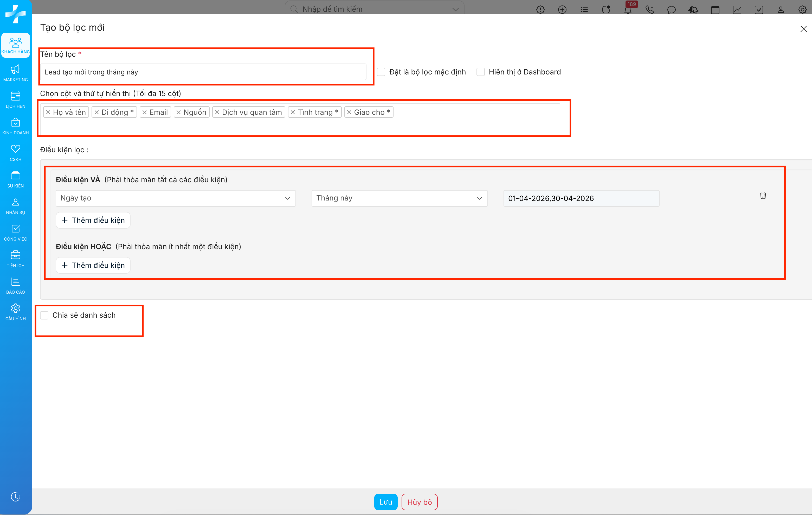Remove the Email column tag
This screenshot has height=515, width=812.
tap(145, 112)
